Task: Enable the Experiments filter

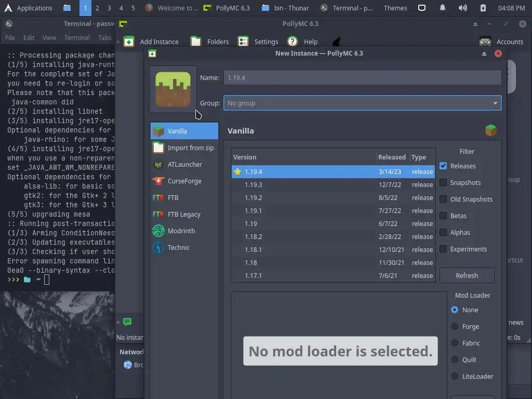Action: tap(443, 249)
